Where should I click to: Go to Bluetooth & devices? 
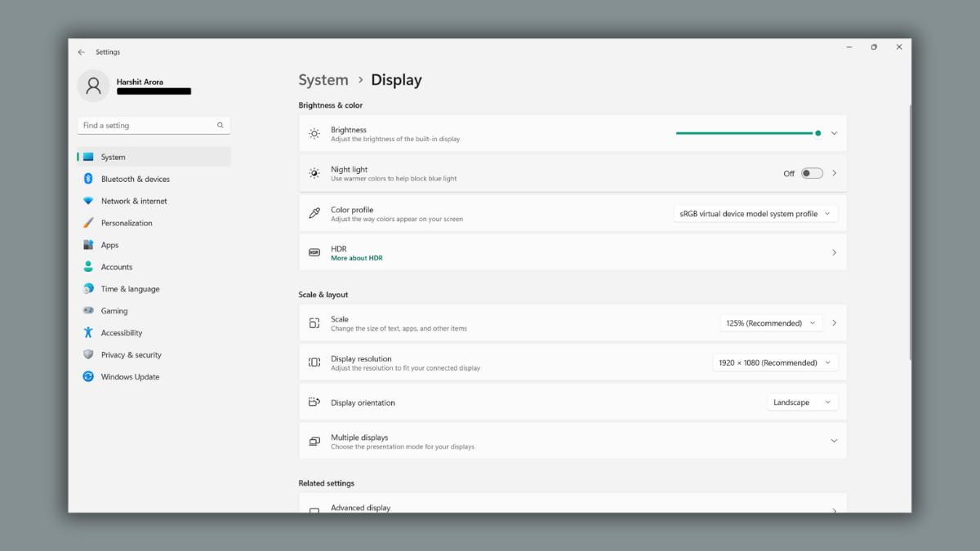tap(154, 179)
